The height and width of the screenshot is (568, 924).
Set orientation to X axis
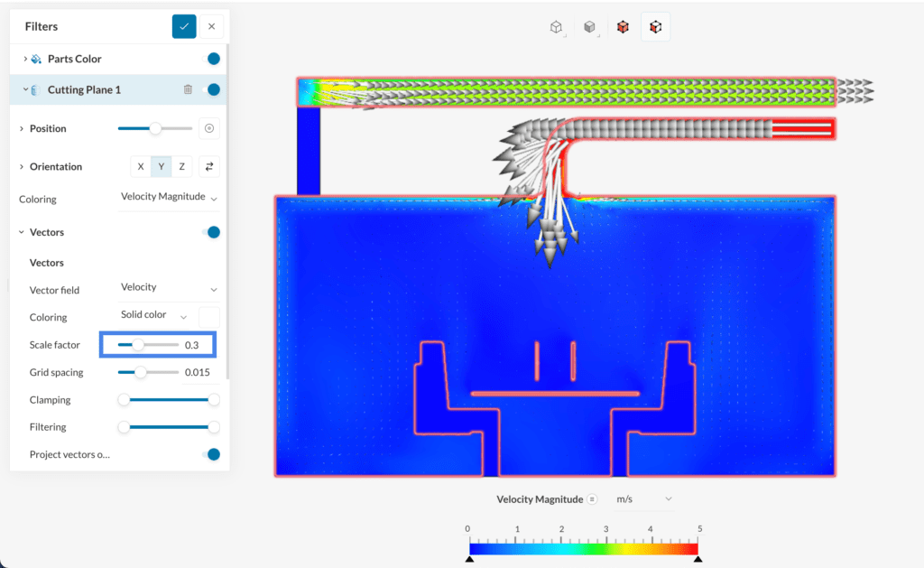141,166
